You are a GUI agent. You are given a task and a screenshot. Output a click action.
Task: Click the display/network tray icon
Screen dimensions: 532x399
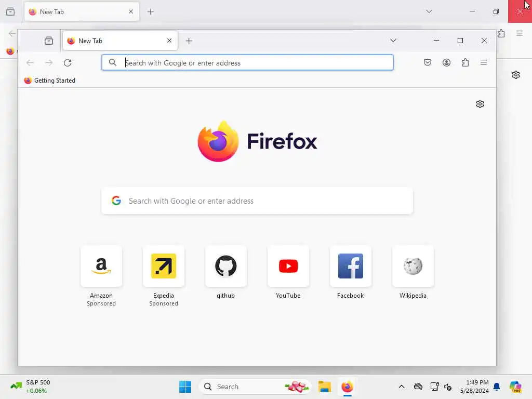click(x=434, y=387)
